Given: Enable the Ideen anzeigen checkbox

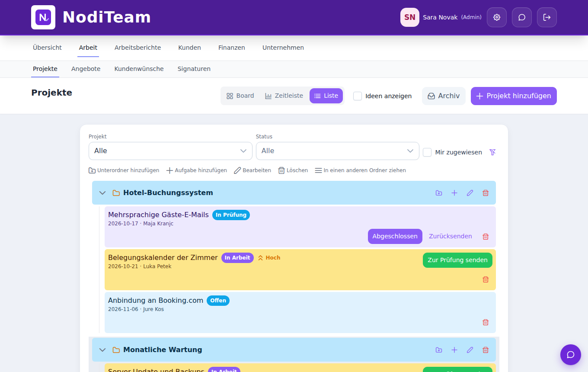Looking at the screenshot, I should tap(358, 96).
